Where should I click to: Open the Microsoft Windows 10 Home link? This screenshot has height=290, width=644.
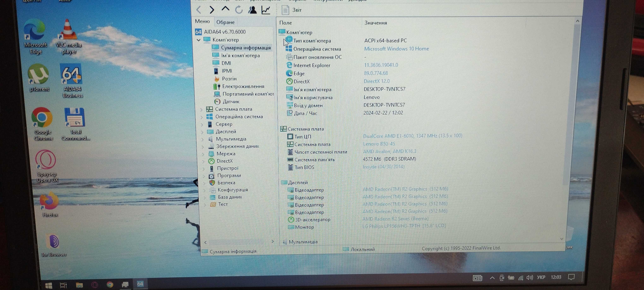pos(397,48)
